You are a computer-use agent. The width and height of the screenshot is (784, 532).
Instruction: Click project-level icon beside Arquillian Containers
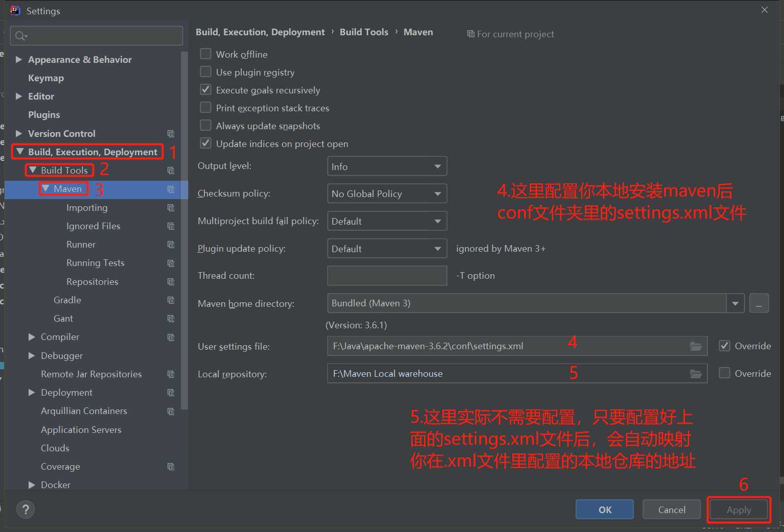click(171, 412)
